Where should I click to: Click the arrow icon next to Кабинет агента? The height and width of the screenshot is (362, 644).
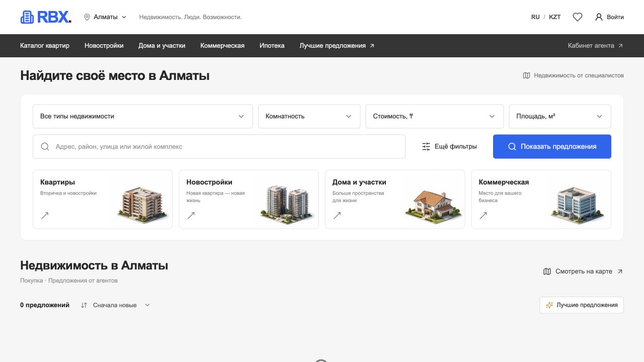[x=620, y=46]
